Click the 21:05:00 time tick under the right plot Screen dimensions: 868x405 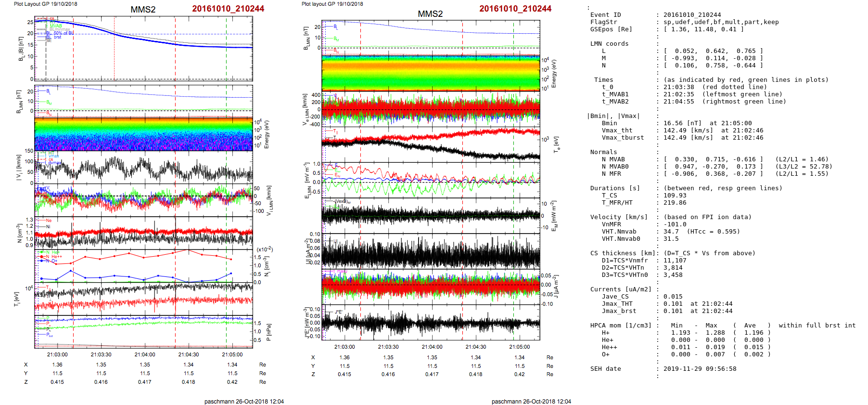[x=519, y=347]
